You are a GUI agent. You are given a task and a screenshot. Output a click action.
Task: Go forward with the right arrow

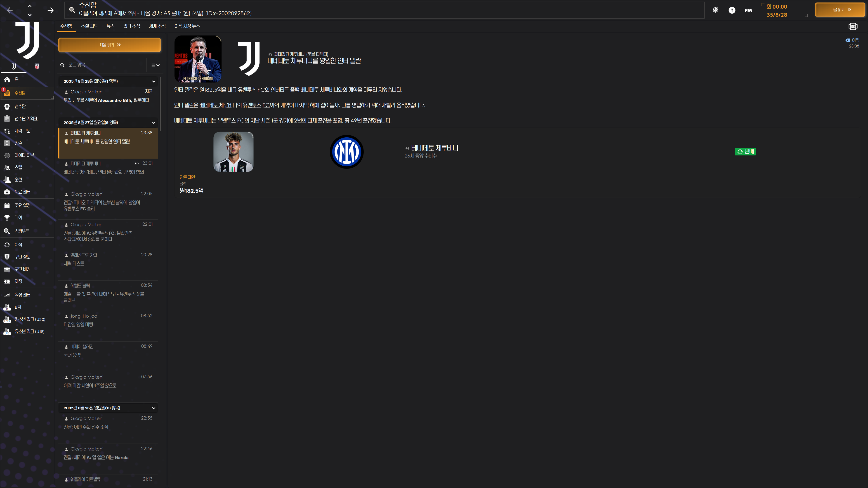coord(51,10)
